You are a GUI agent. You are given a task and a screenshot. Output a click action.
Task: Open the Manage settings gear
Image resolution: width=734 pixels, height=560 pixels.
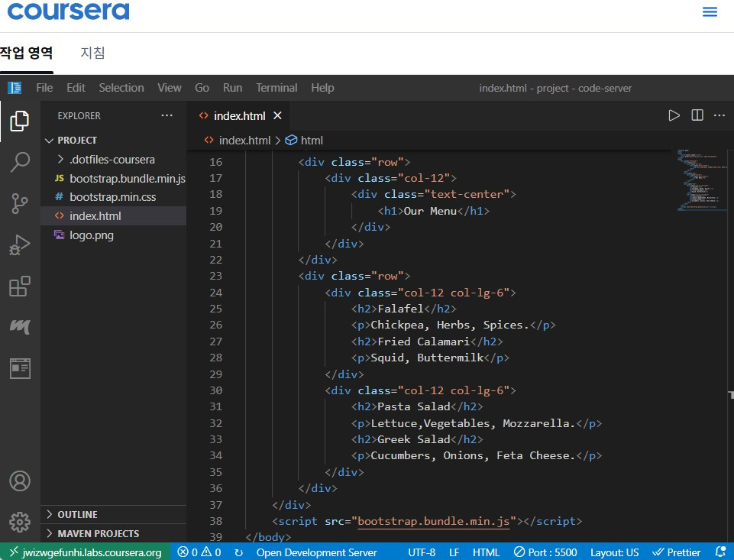click(x=20, y=522)
